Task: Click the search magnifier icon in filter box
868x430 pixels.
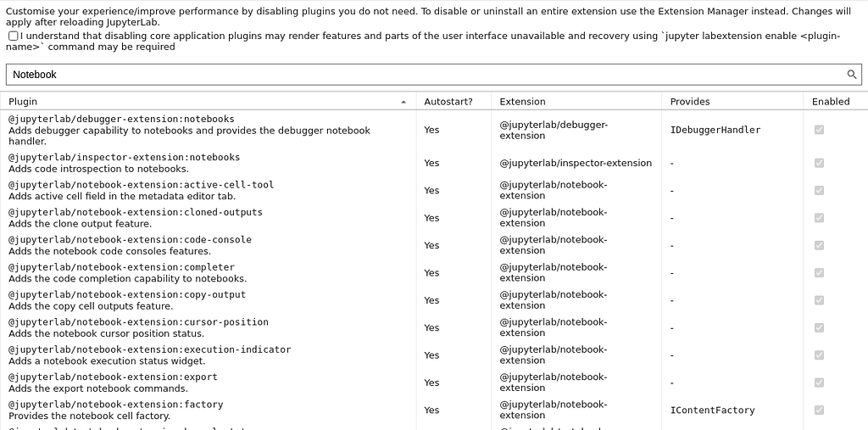Action: coord(852,75)
